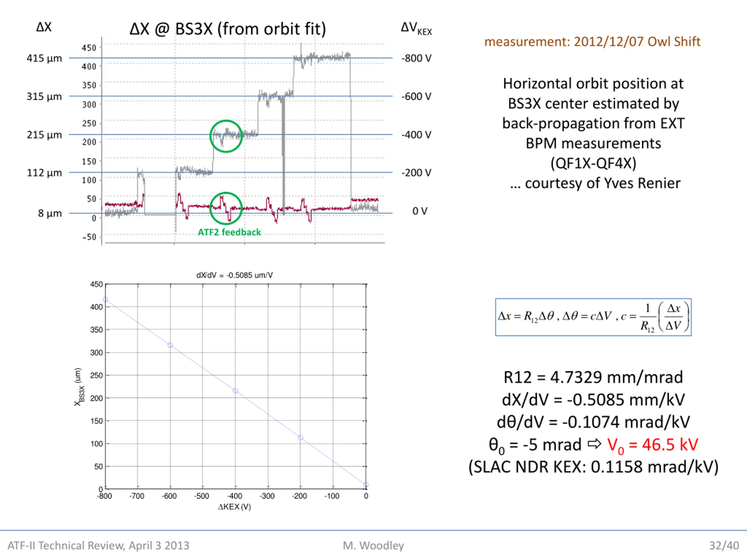Click the boxed Δx = R12Δθ equation
The image size is (747, 560).
click(x=593, y=317)
